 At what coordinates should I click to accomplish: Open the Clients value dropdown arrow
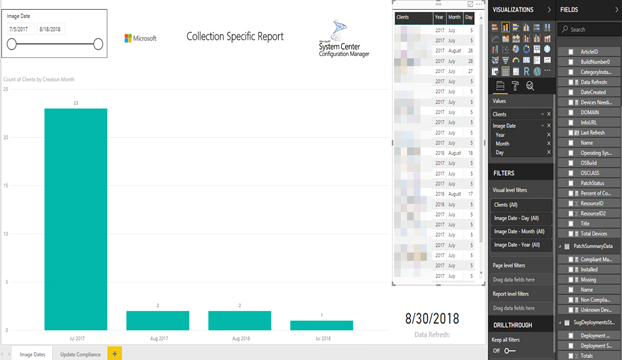[543, 114]
